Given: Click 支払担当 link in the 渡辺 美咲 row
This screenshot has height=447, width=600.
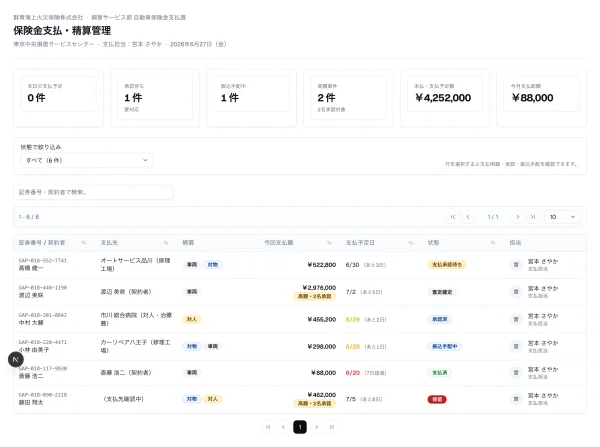Looking at the screenshot, I should (x=538, y=296).
